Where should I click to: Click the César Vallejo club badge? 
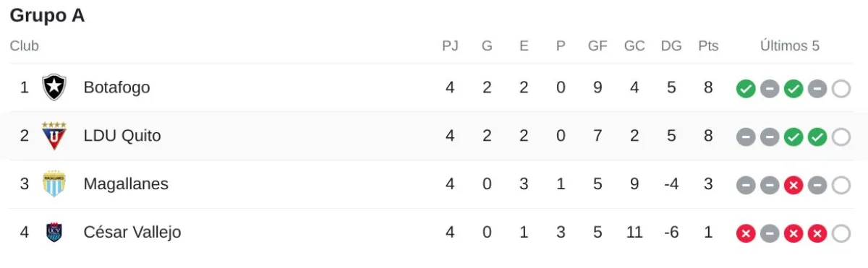(x=54, y=233)
